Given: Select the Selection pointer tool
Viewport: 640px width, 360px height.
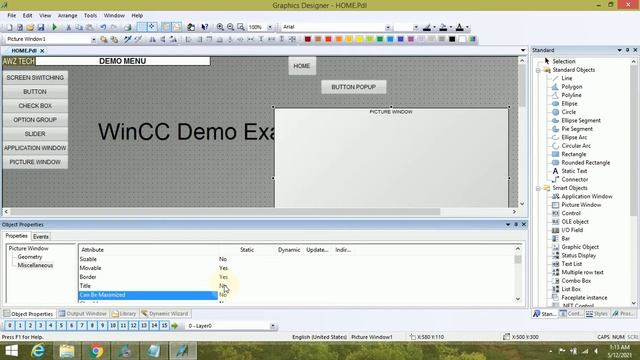Looking at the screenshot, I should click(563, 61).
